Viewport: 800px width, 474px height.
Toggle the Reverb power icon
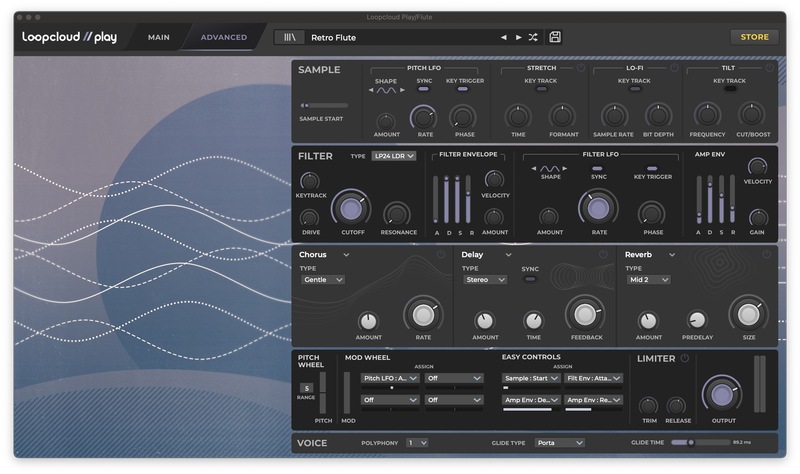click(x=766, y=255)
